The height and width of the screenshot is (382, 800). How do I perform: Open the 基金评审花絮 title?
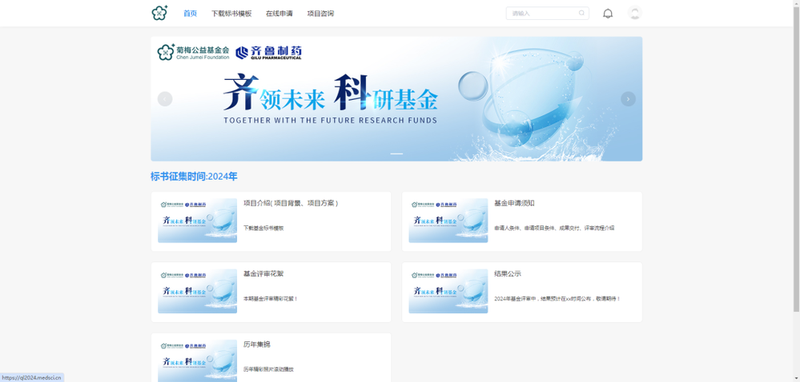[x=264, y=274]
